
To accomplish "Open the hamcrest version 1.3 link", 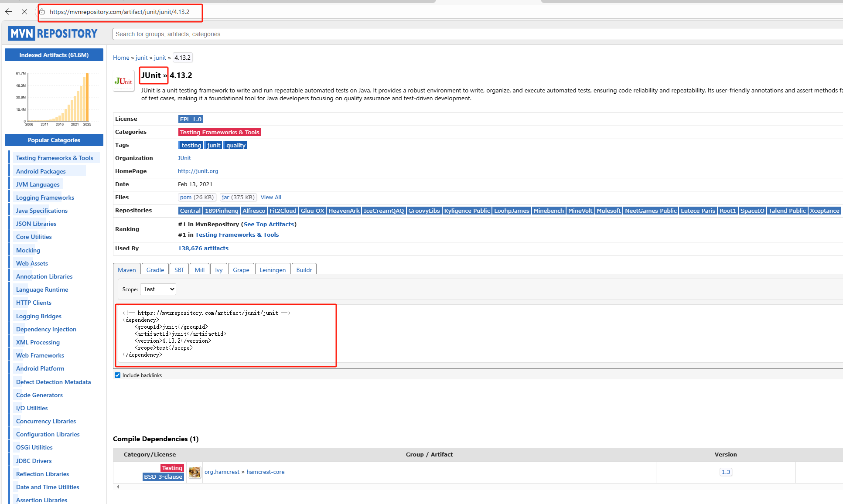I will pos(726,472).
